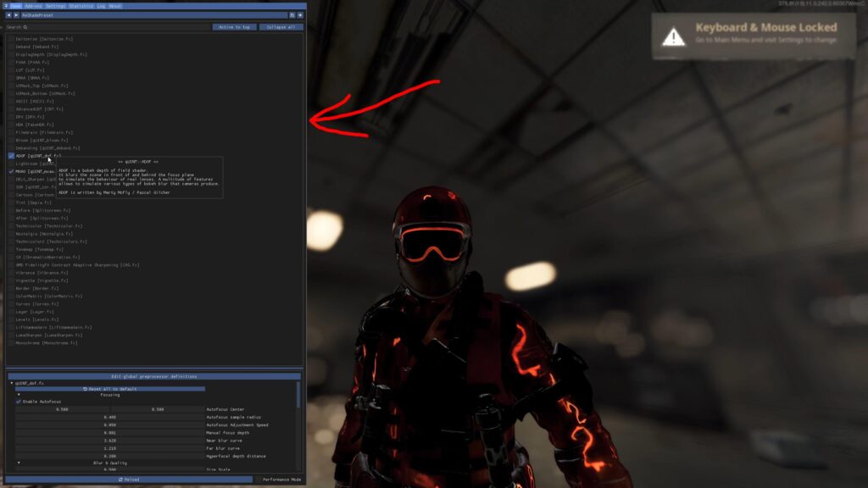
Task: Click Edit global preprocessor definitions
Action: coord(154,377)
